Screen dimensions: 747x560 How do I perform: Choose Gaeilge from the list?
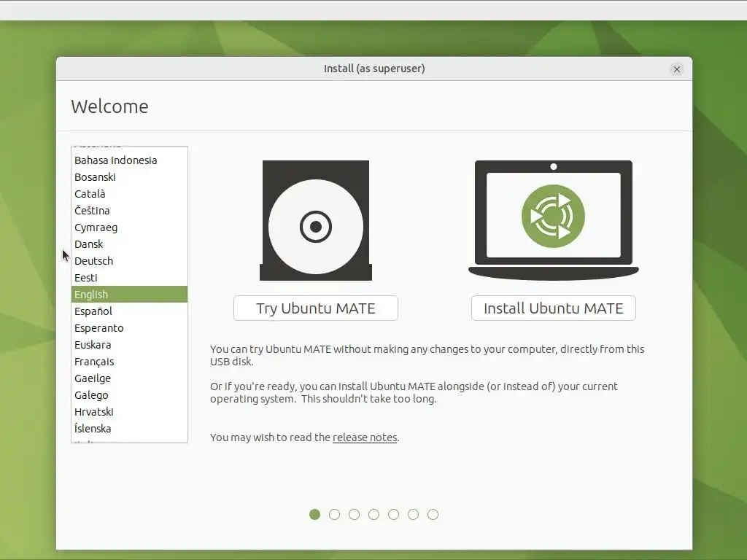(x=129, y=378)
